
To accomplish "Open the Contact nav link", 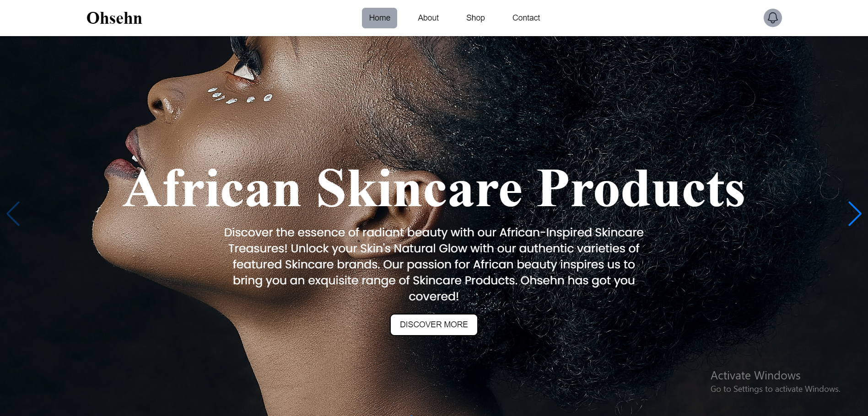I will pos(526,18).
